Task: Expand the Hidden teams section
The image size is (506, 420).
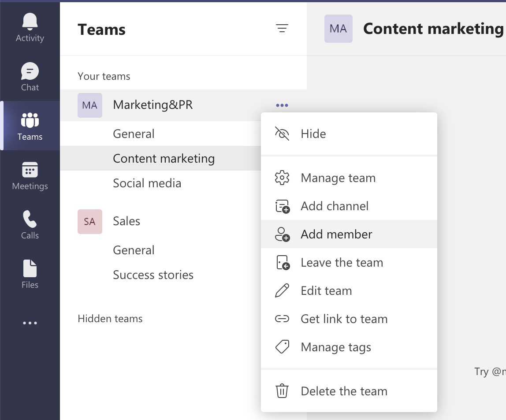Action: (x=110, y=319)
